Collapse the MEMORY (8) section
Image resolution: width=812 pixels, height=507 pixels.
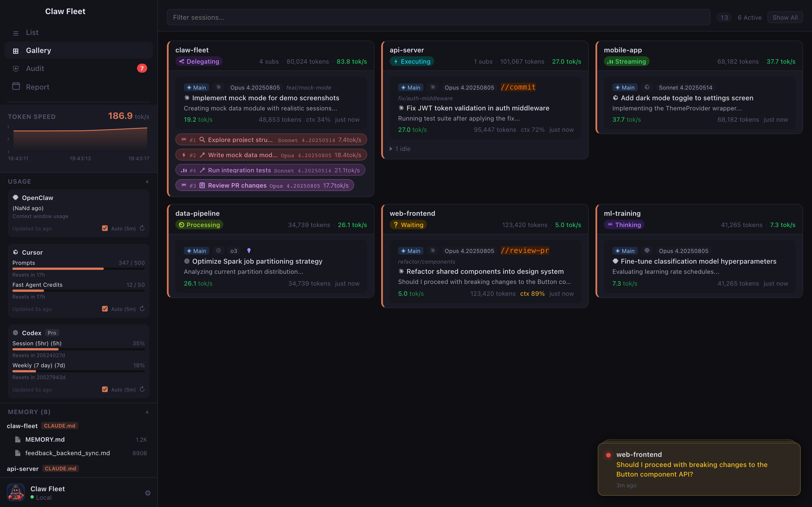(147, 412)
